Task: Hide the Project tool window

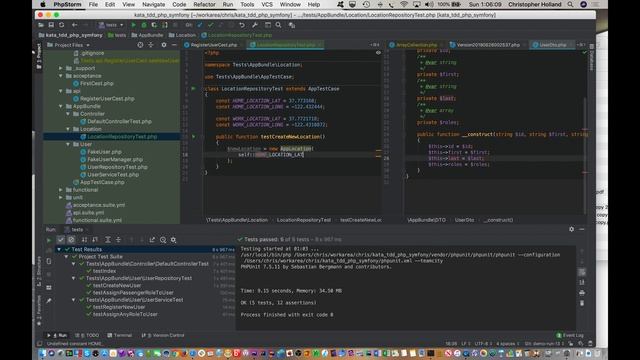Action: pos(174,45)
